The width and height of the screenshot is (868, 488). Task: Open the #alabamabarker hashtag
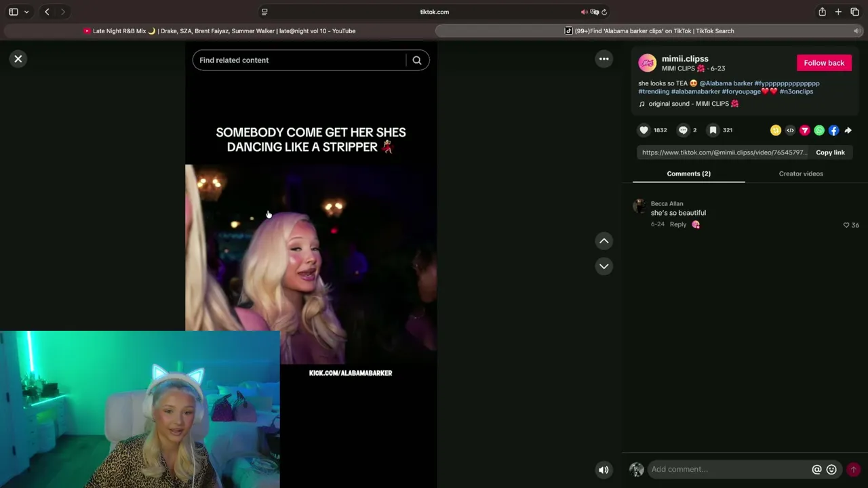tap(696, 91)
